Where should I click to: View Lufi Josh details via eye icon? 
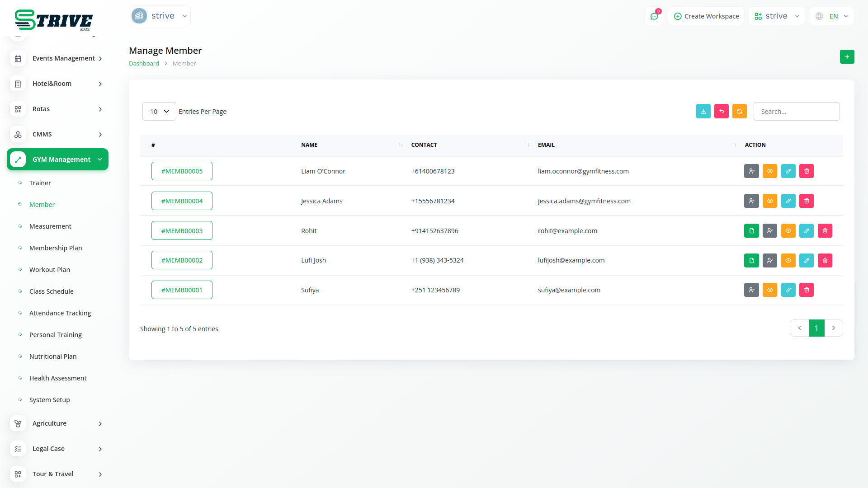coord(788,261)
